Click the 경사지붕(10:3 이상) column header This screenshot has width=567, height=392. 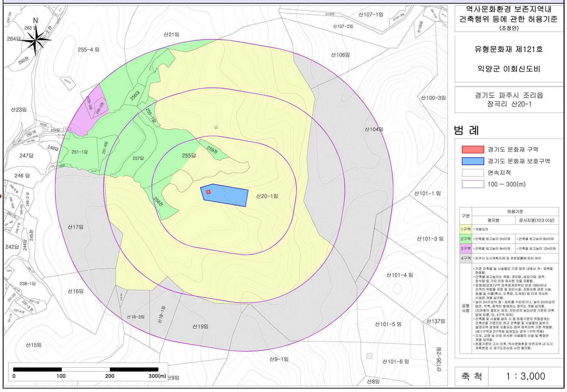pos(537,220)
